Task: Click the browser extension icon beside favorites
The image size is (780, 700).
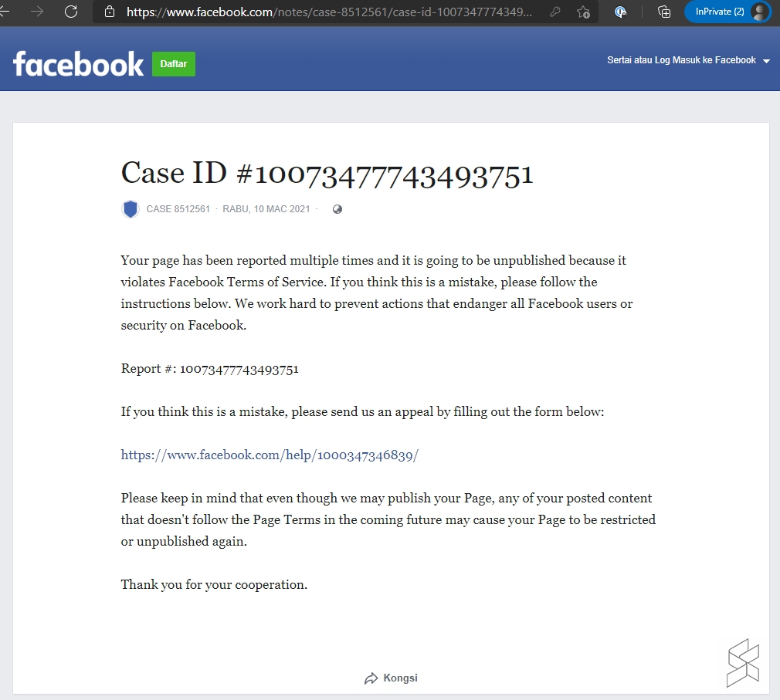Action: [620, 12]
